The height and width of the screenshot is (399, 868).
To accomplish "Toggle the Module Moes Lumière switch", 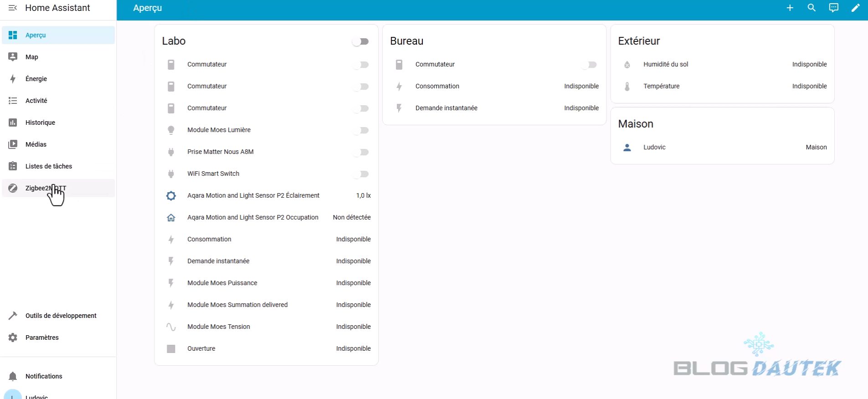I will (360, 130).
